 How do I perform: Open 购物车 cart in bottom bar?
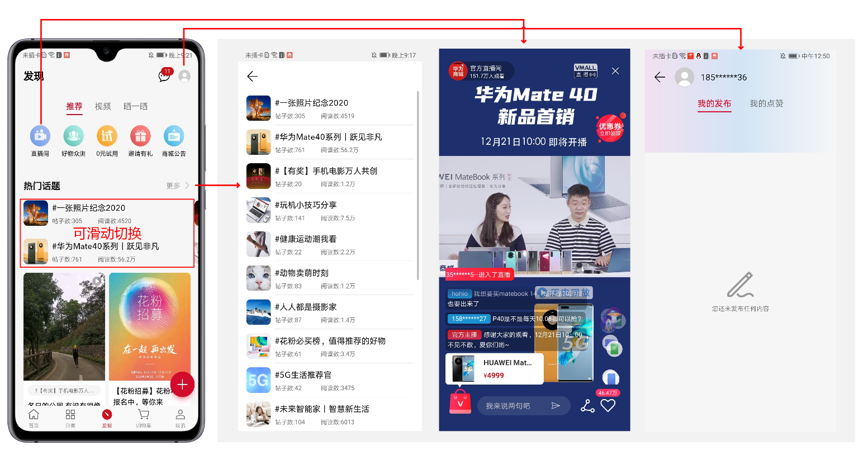point(144,418)
